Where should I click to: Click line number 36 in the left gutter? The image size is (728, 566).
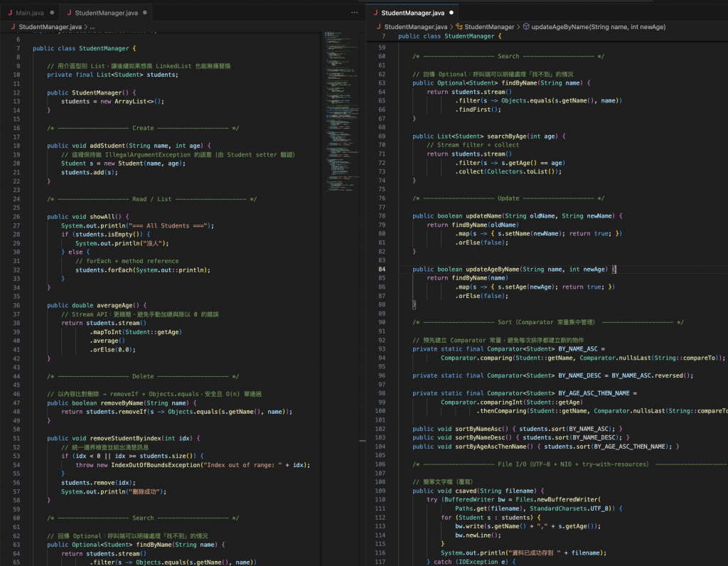[x=16, y=306]
